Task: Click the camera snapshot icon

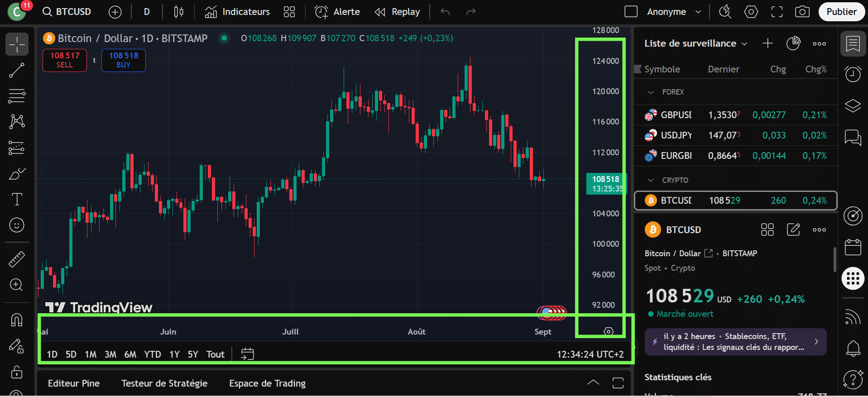Action: [802, 12]
